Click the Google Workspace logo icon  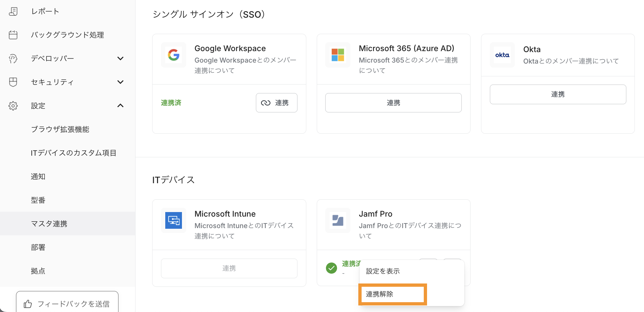point(173,55)
